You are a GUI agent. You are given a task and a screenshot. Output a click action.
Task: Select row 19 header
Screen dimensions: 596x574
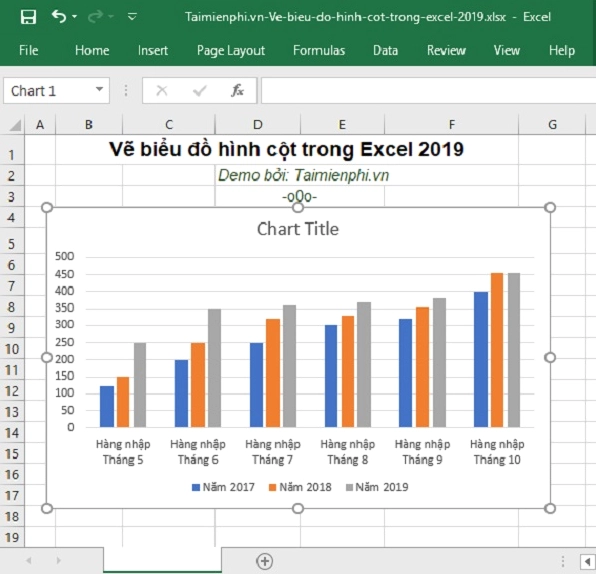point(12,537)
